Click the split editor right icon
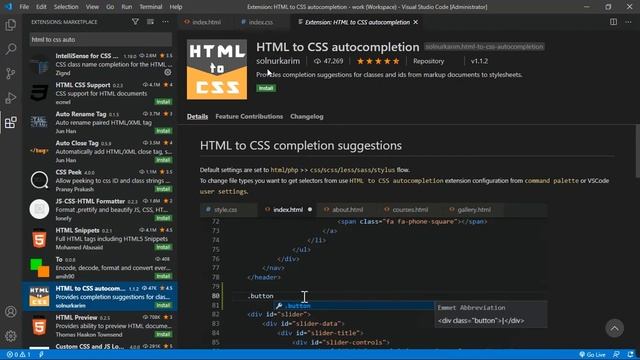 pyautogui.click(x=613, y=22)
